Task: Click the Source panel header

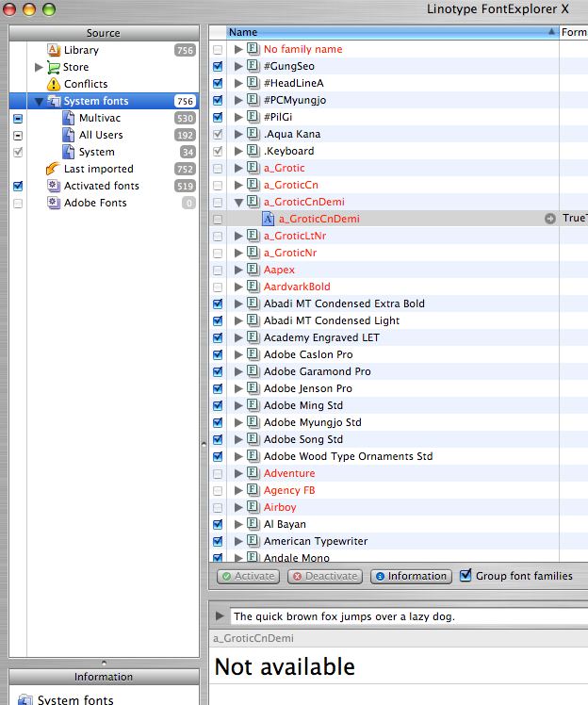Action: (104, 33)
